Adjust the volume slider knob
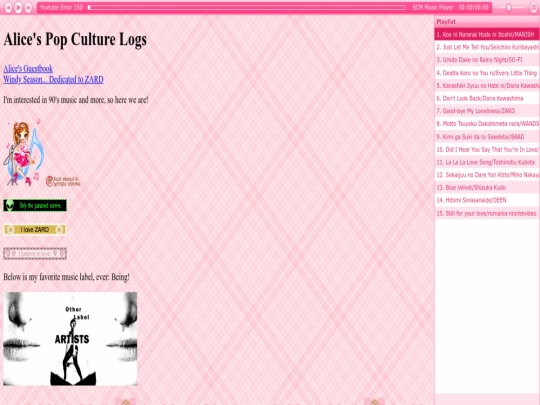The height and width of the screenshot is (405, 540). pyautogui.click(x=509, y=8)
